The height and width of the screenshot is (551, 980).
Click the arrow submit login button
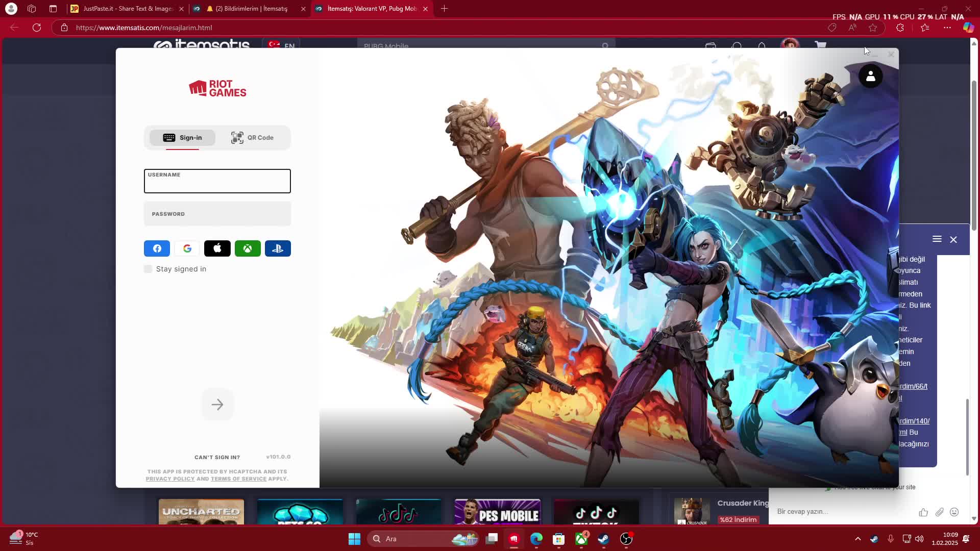(217, 405)
